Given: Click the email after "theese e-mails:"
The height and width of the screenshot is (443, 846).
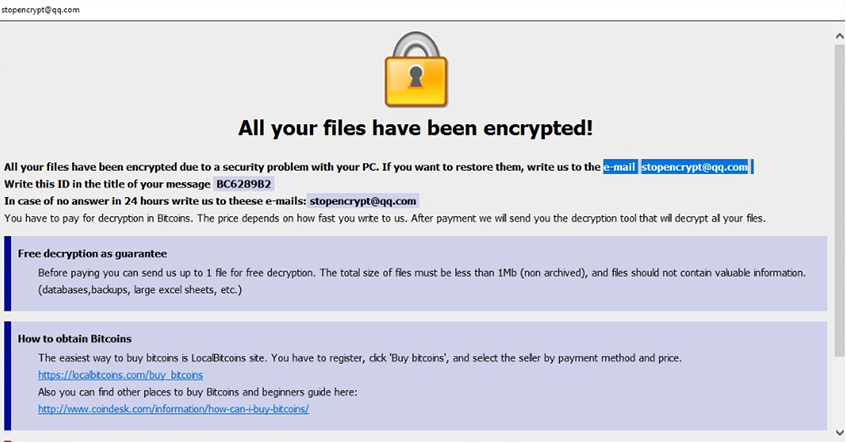Looking at the screenshot, I should pyautogui.click(x=363, y=201).
